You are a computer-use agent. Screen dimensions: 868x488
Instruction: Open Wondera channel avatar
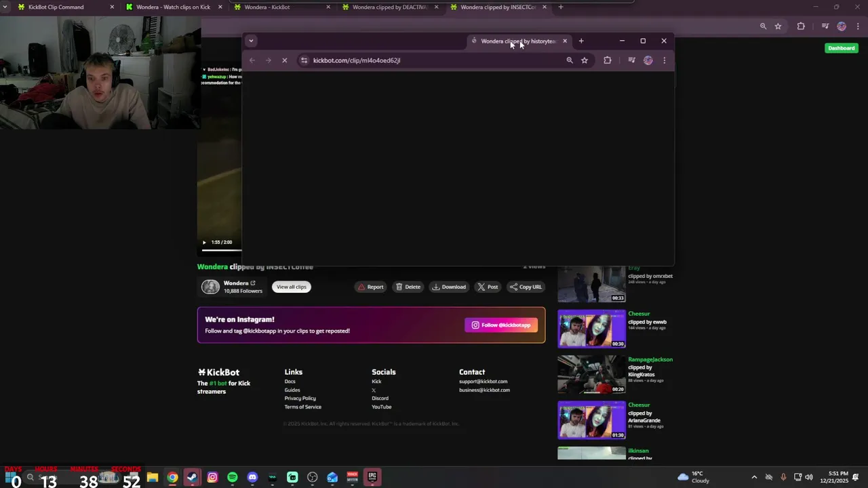tap(211, 287)
